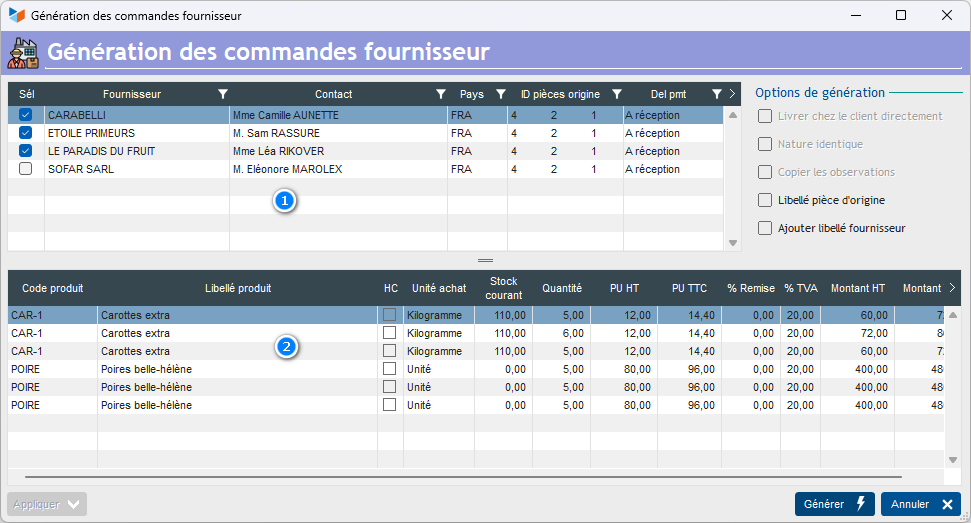
Task: Select the SOFAR SARL supplier checkbox
Action: coord(26,169)
